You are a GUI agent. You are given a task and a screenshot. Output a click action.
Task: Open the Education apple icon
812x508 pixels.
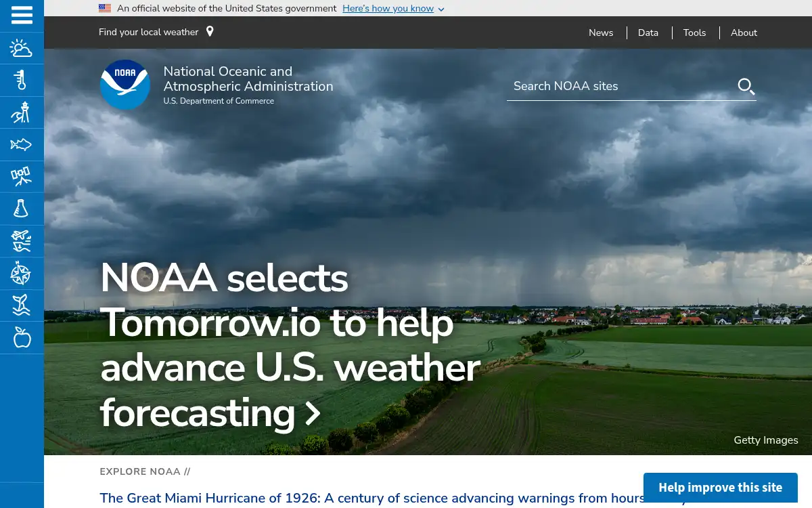pos(22,337)
